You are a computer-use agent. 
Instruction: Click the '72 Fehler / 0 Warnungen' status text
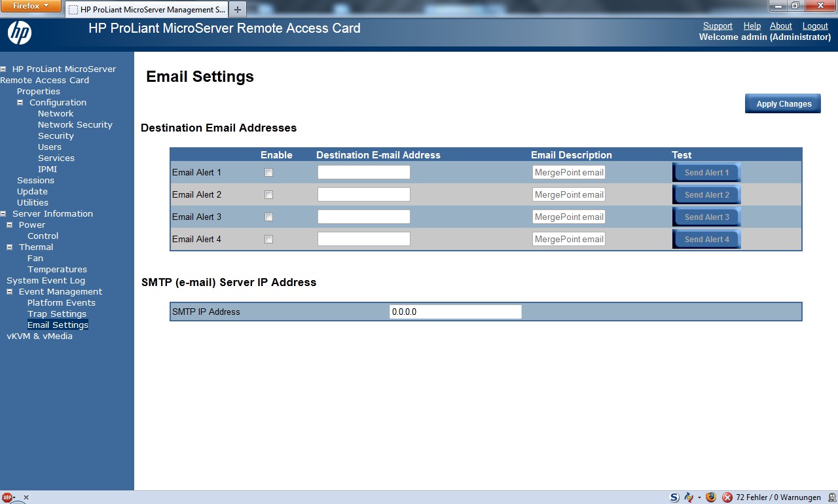(778, 497)
